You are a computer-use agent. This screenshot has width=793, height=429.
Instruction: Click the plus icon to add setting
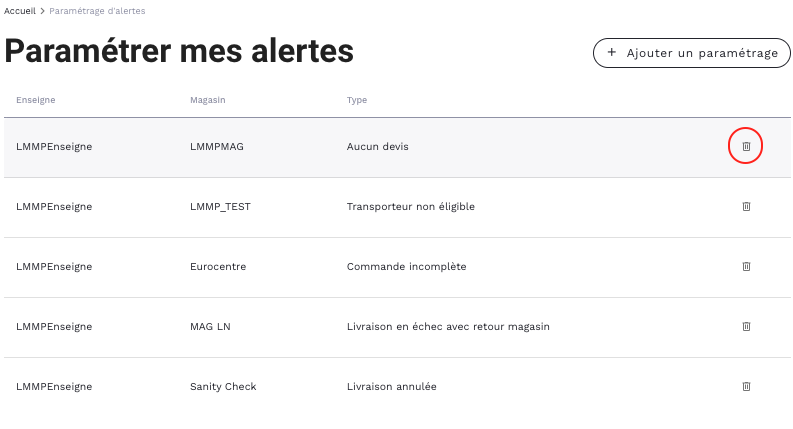click(612, 53)
